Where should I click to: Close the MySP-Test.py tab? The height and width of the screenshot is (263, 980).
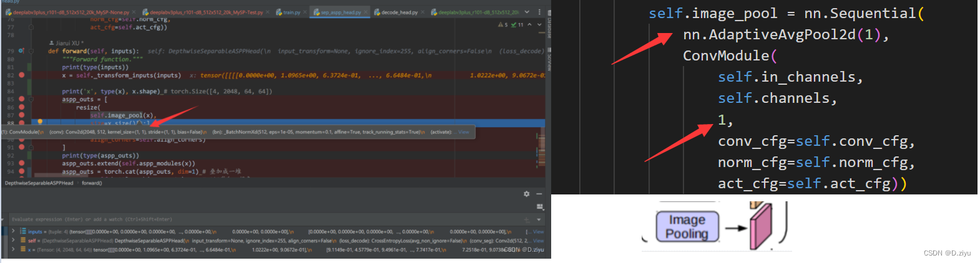268,12
